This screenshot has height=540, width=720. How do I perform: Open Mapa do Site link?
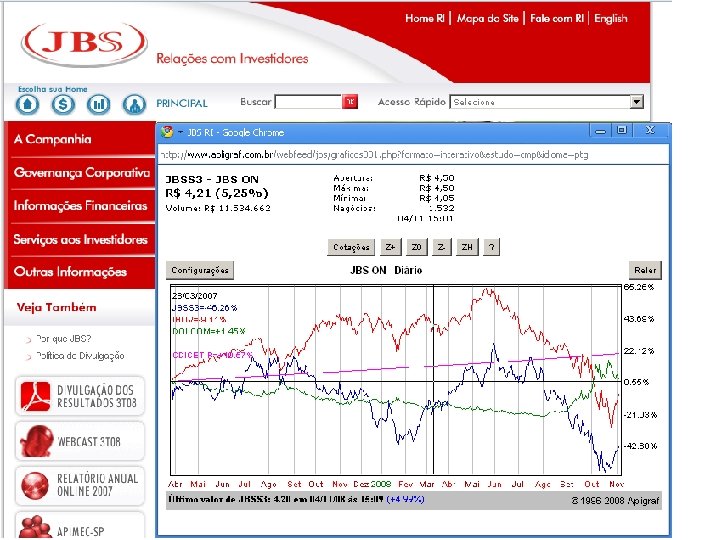click(x=487, y=18)
